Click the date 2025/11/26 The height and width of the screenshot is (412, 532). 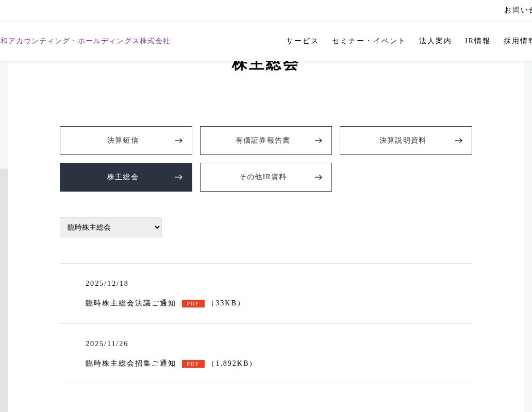pos(107,344)
